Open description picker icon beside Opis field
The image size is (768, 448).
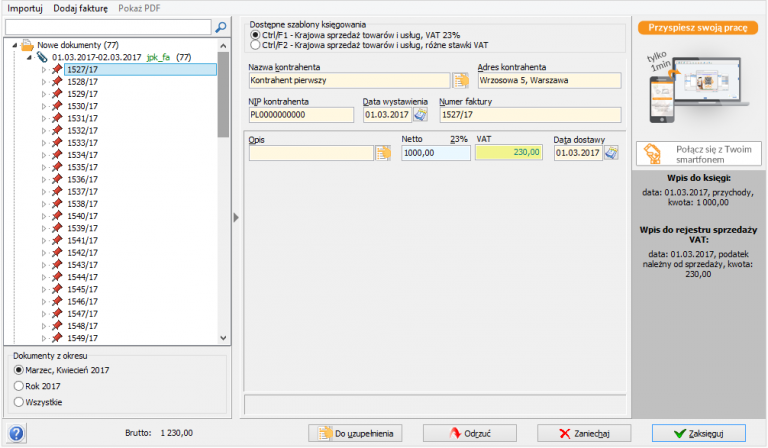[x=383, y=153]
